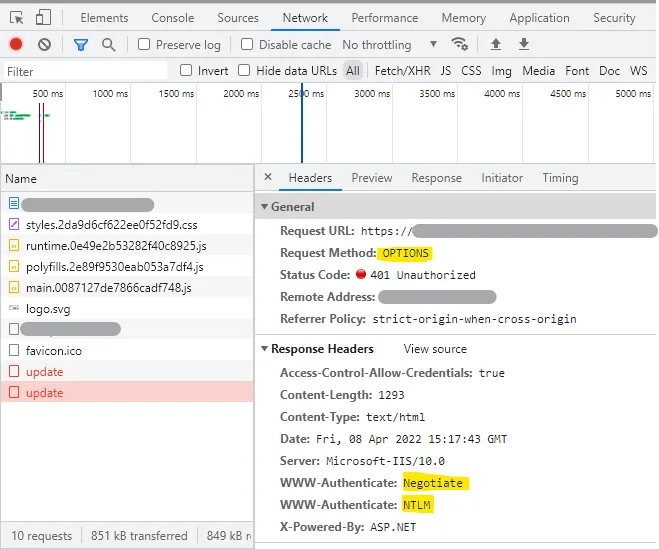Check the Invert filter checkbox
The image size is (659, 549).
click(x=186, y=70)
